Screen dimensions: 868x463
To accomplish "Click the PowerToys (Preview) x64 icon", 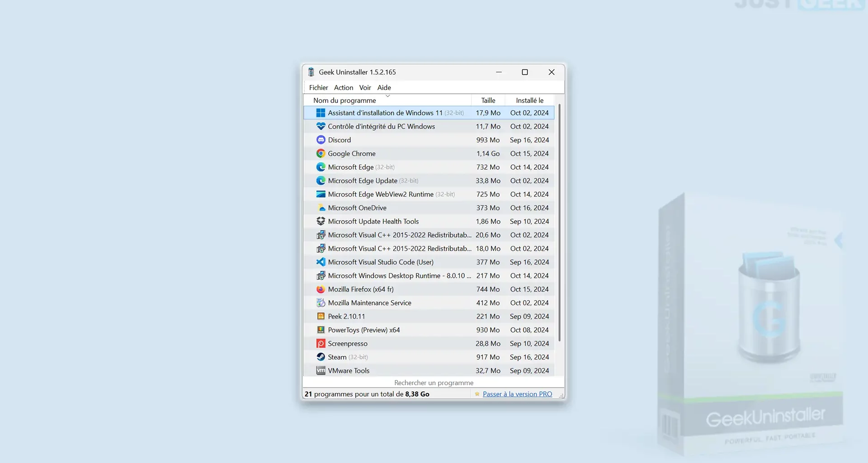I will point(321,330).
